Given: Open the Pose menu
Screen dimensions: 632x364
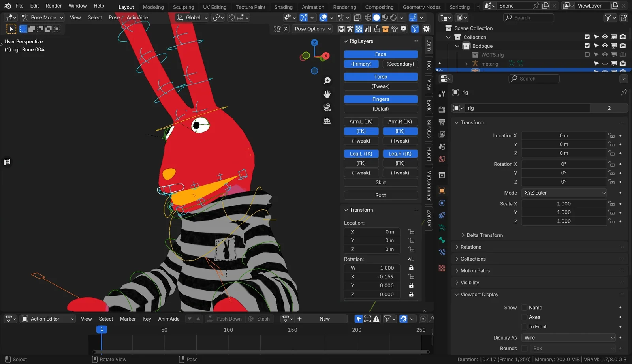Looking at the screenshot, I should coord(114,17).
